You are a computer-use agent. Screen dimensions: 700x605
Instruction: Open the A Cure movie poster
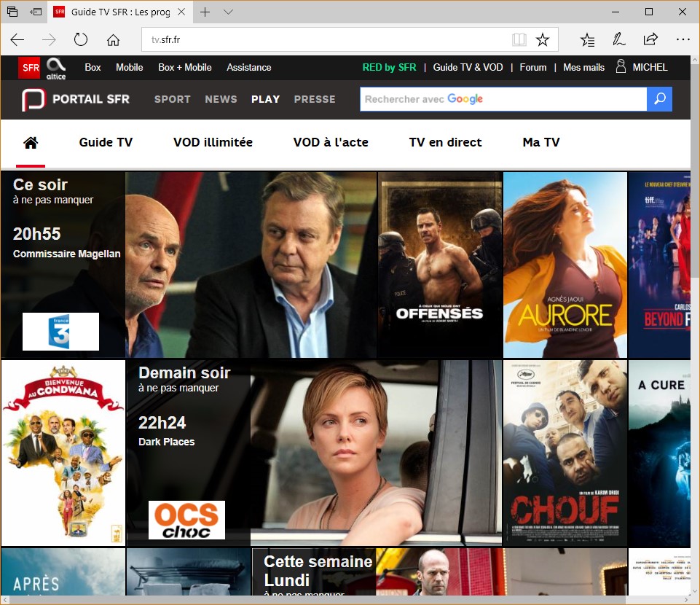click(659, 453)
